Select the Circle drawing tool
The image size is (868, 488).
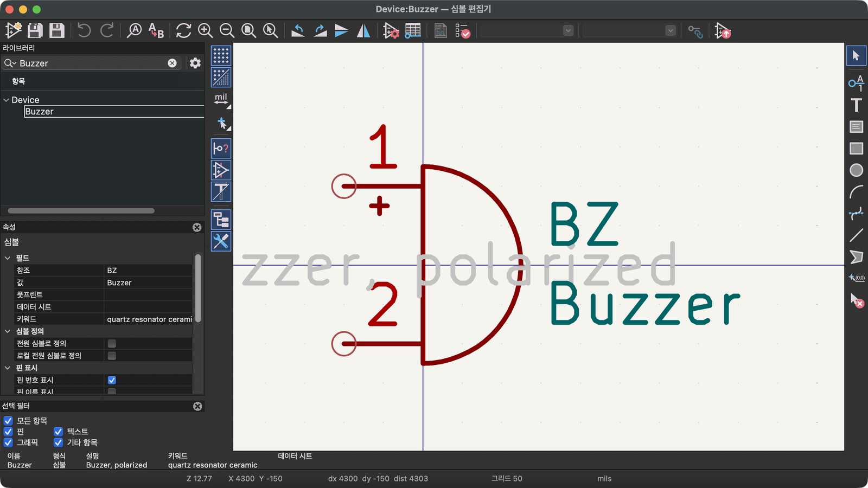click(856, 170)
